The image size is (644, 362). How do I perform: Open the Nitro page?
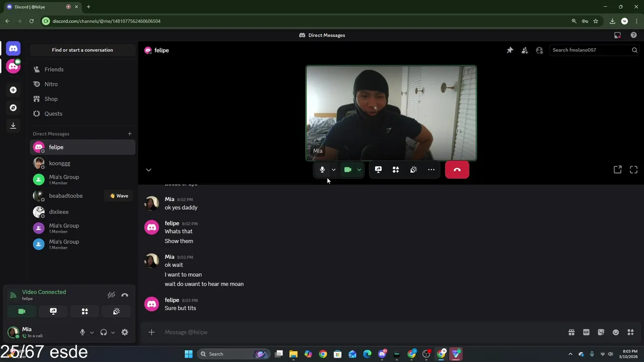point(83,84)
